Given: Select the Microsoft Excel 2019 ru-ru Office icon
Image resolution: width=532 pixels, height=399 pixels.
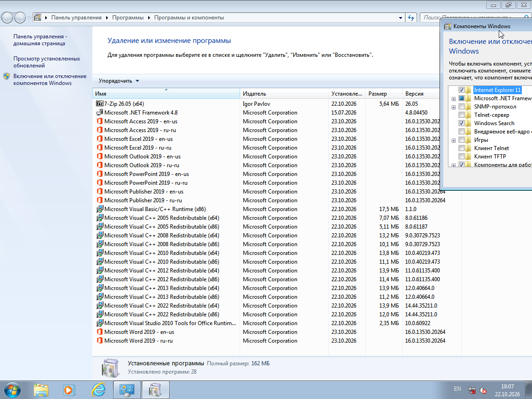Looking at the screenshot, I should 99,148.
